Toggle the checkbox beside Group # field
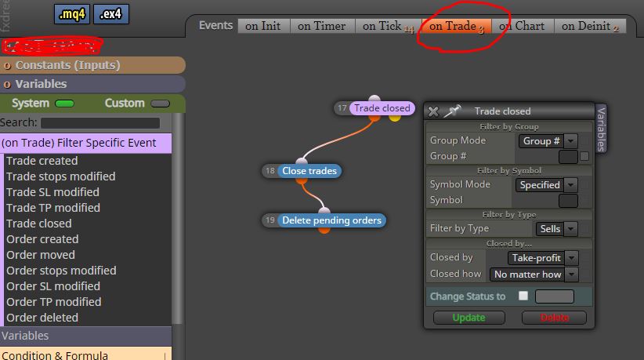Image resolution: width=644 pixels, height=360 pixels. coord(584,156)
